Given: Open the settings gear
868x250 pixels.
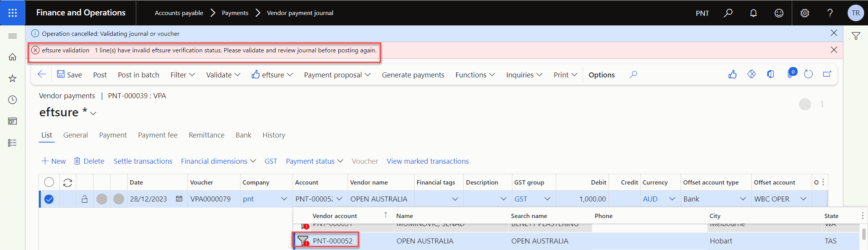Looking at the screenshot, I should (804, 13).
